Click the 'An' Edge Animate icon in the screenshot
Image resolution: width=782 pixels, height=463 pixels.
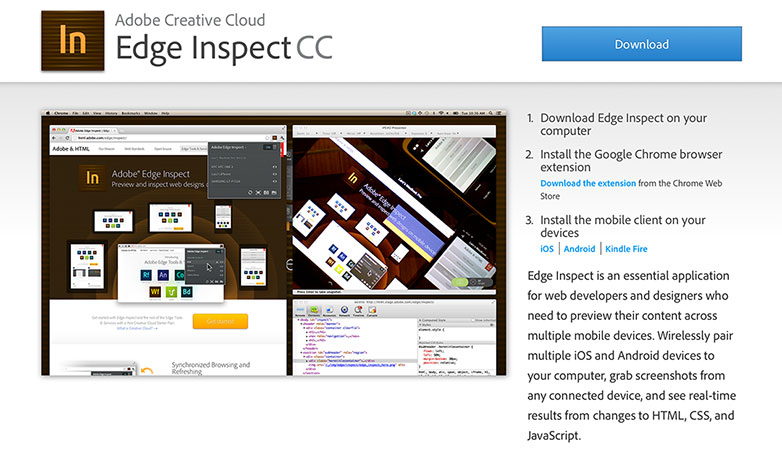(163, 275)
